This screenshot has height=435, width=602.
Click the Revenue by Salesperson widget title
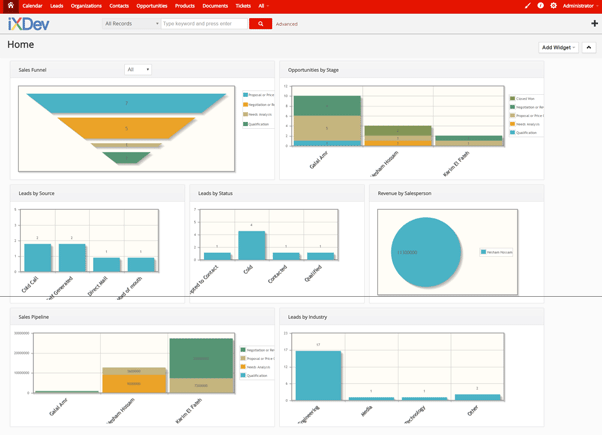404,193
